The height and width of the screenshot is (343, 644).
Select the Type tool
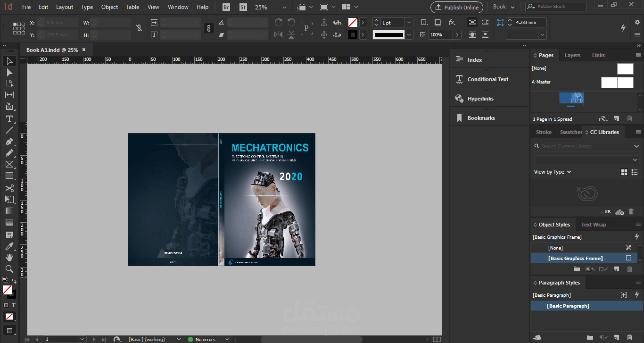pyautogui.click(x=9, y=118)
